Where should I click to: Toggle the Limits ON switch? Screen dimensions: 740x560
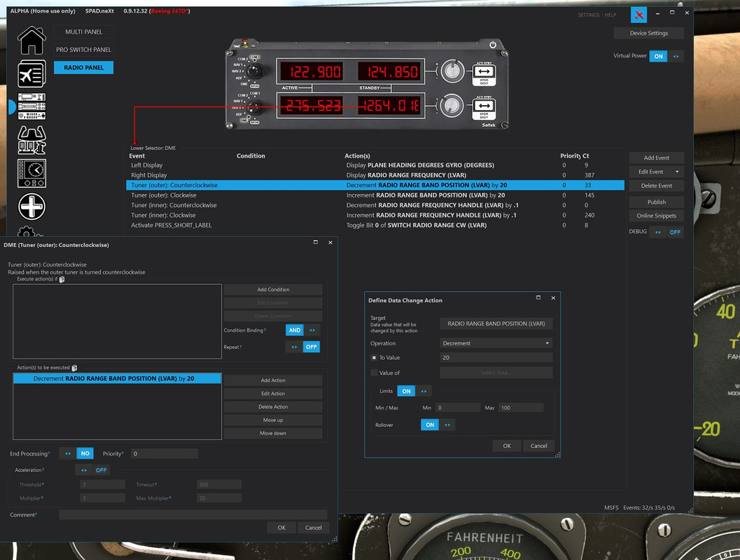415,391
